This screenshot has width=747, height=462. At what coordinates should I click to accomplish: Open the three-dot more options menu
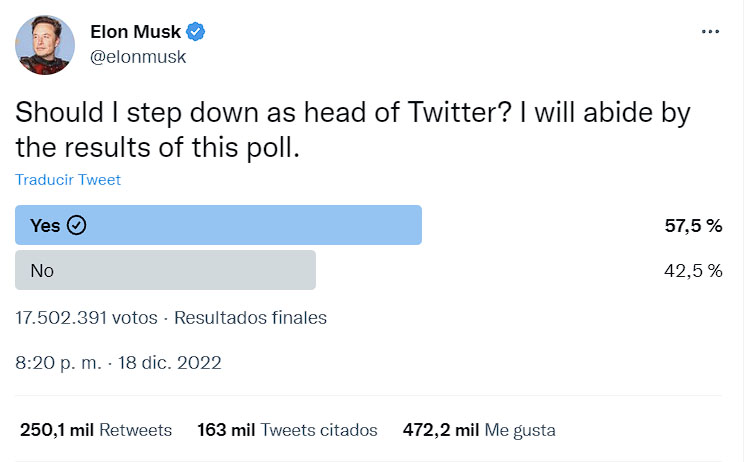pos(710,32)
